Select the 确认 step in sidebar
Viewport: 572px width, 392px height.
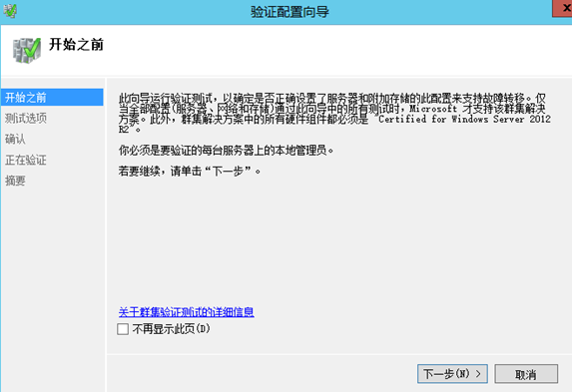tap(15, 139)
